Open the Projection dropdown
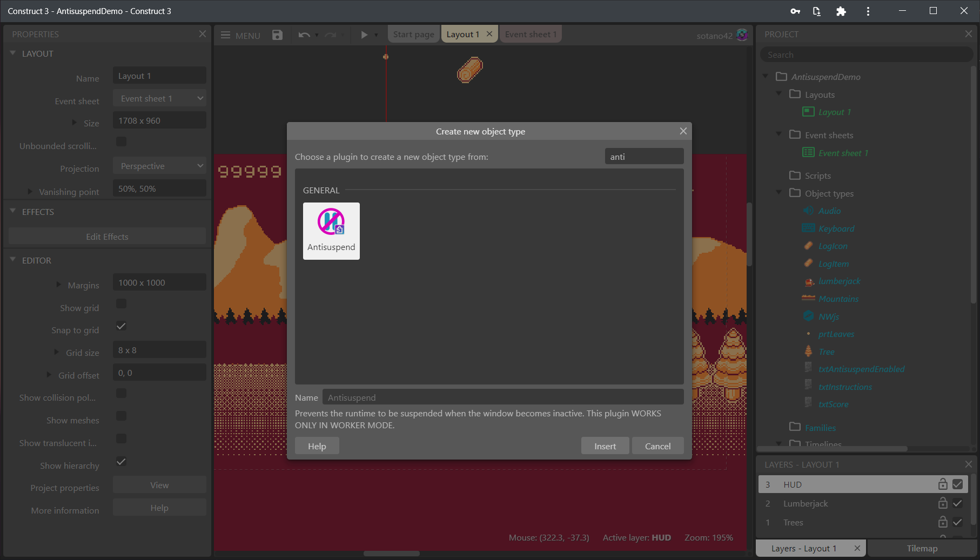 [159, 166]
